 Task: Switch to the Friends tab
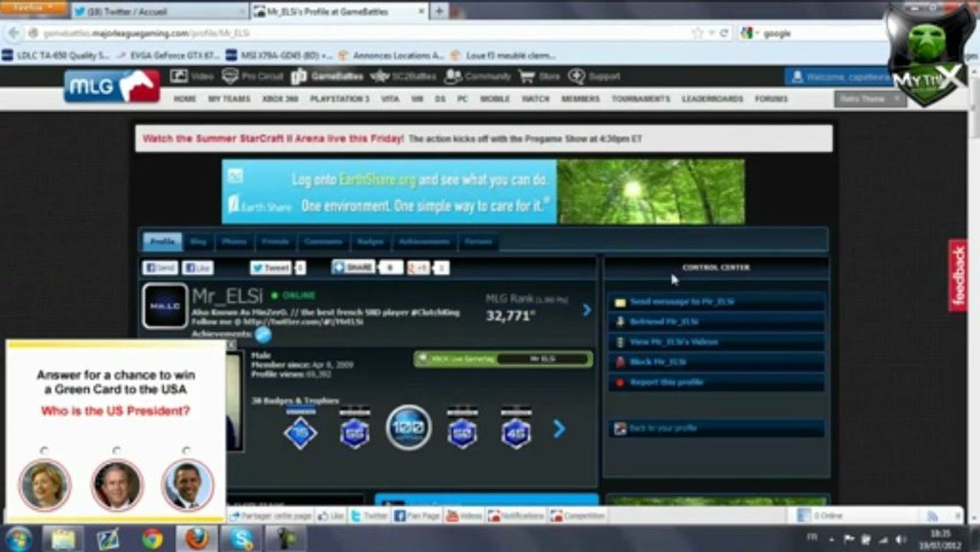coord(276,242)
